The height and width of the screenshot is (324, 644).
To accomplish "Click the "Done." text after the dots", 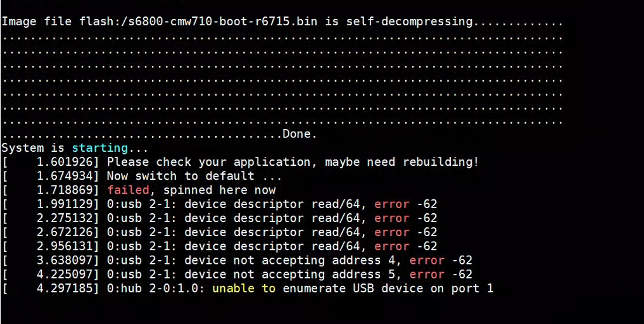I will [x=300, y=134].
